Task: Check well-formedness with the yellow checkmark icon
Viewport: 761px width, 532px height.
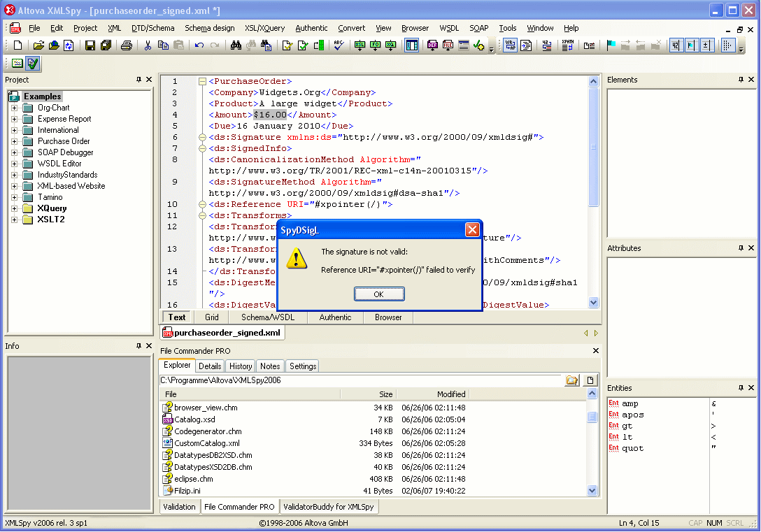Action: (x=287, y=45)
